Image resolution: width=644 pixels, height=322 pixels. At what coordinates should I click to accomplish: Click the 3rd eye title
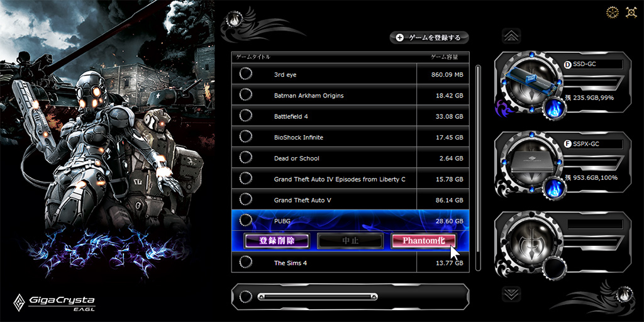point(285,75)
